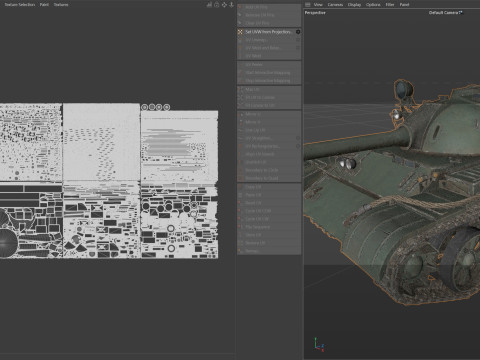
Task: Select the UV Peeler command
Action: point(269,64)
